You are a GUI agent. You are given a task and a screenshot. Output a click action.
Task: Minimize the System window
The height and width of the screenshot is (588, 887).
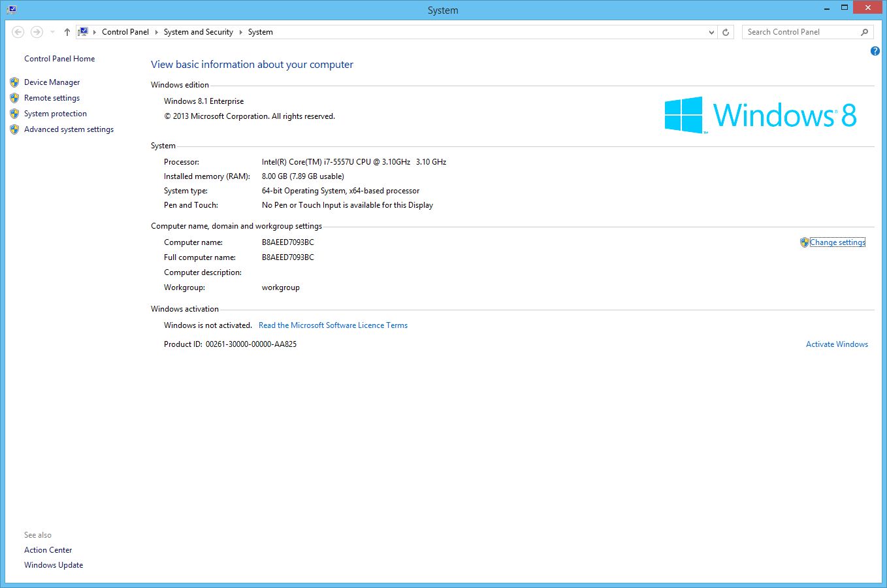click(826, 8)
